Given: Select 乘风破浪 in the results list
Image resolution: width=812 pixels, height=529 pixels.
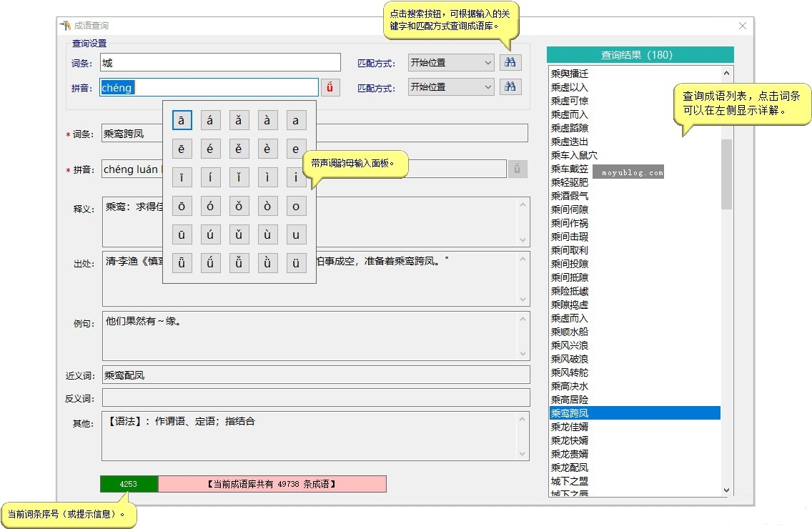Looking at the screenshot, I should tap(635, 359).
